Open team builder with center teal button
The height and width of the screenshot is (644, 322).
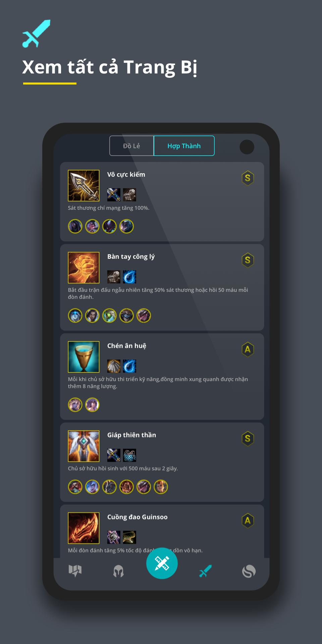[x=162, y=563]
